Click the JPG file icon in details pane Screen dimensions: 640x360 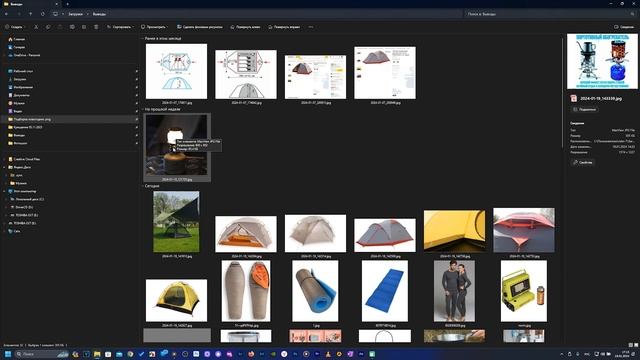point(574,98)
